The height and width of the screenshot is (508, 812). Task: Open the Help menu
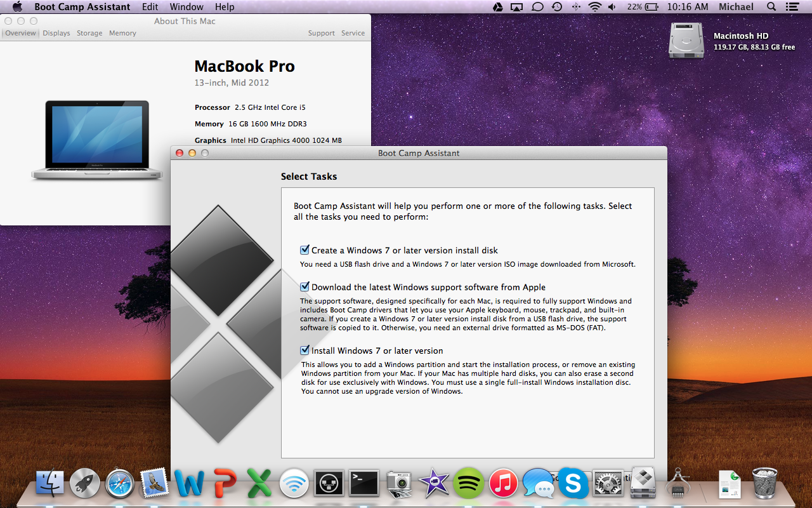click(x=225, y=7)
